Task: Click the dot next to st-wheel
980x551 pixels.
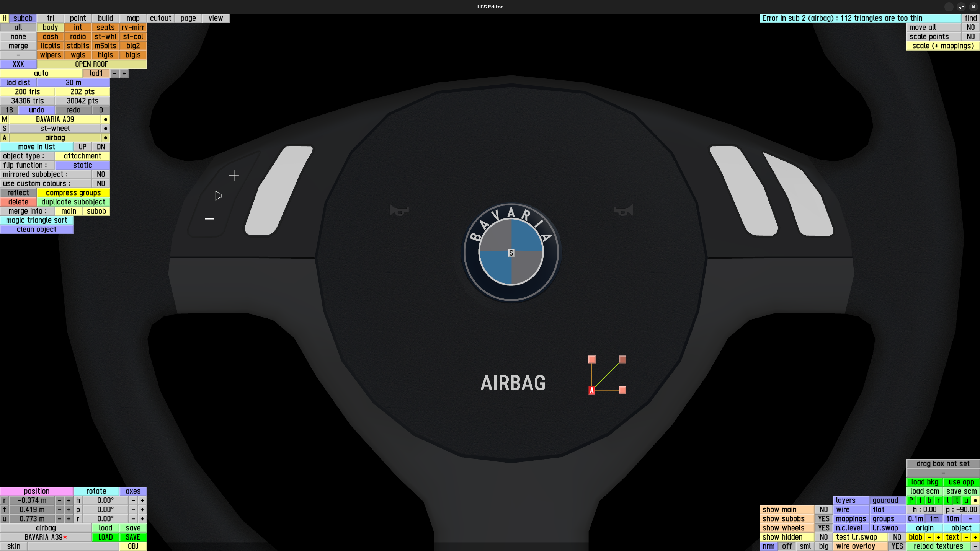Action: coord(105,129)
